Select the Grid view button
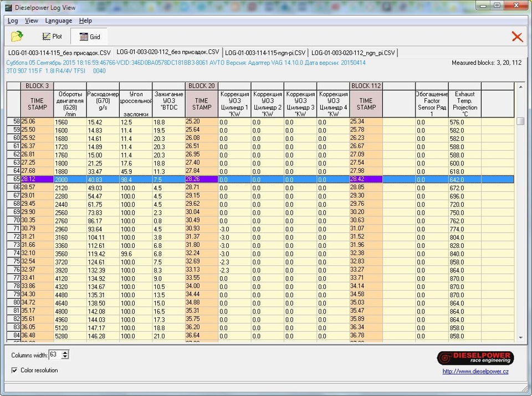 click(90, 37)
